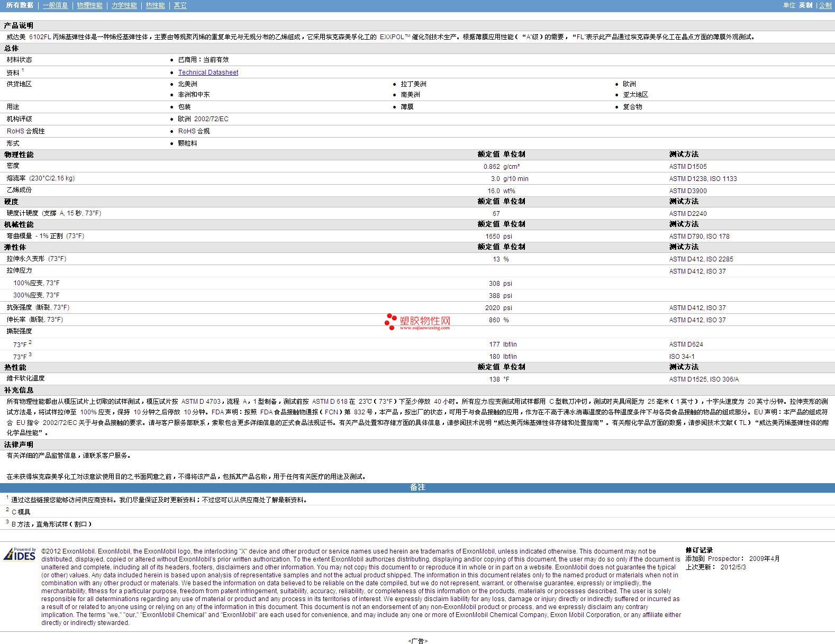Click the last updated date 2012/5/3
Image resolution: width=835 pixels, height=644 pixels.
point(733,567)
